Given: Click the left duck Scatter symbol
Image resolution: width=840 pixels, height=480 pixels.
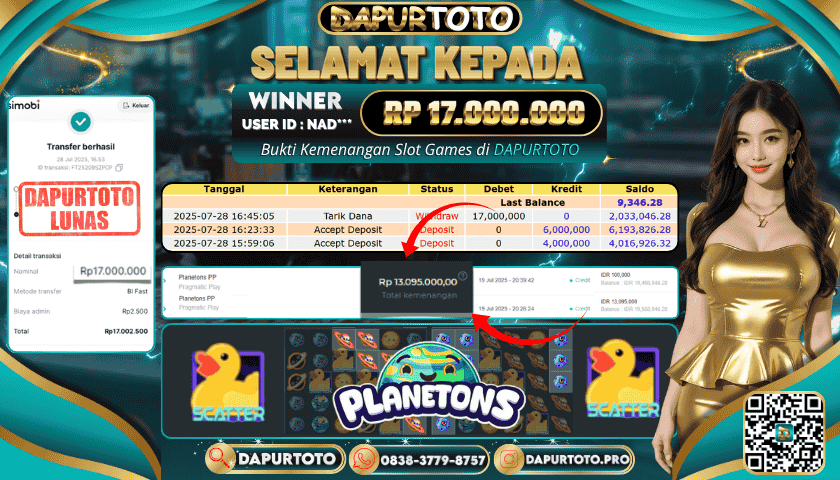Looking at the screenshot, I should 228,382.
